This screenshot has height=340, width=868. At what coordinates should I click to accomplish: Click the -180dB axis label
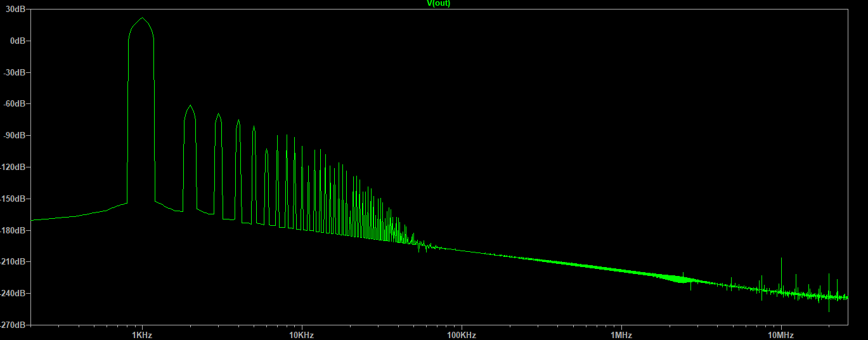pyautogui.click(x=13, y=230)
